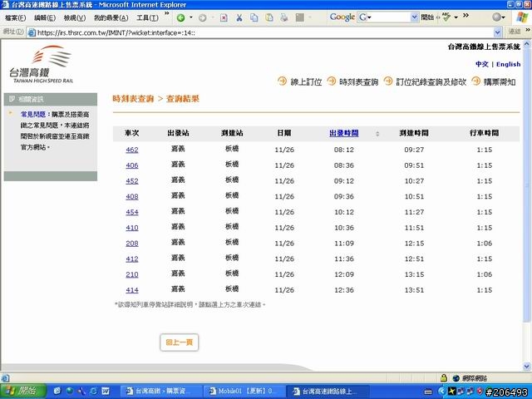Click the Cut scissors toolbar icon
This screenshot has height=399, width=532.
239,17
